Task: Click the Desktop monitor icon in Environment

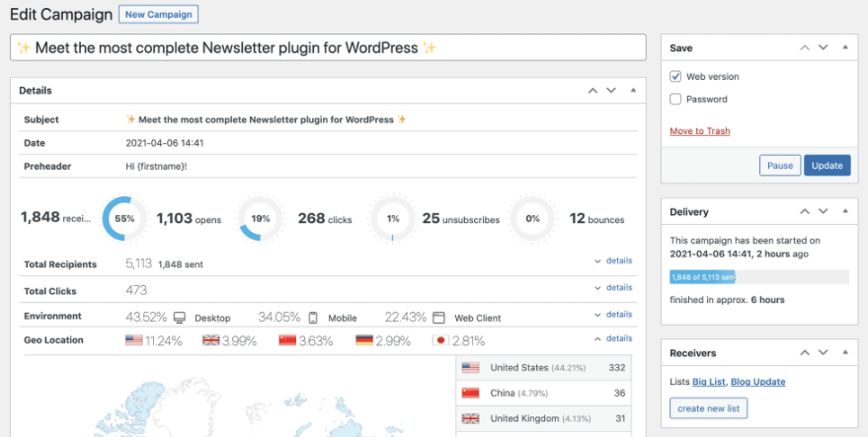Action: [x=180, y=318]
